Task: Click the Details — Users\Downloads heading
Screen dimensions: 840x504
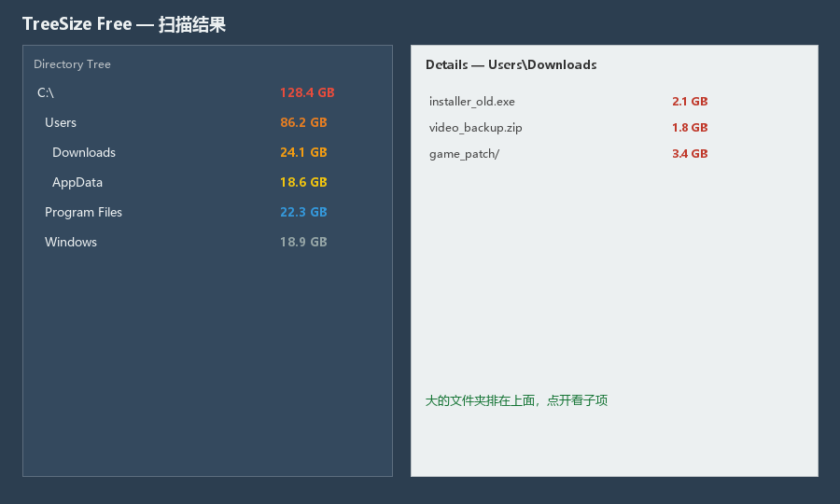Action: pyautogui.click(x=511, y=64)
